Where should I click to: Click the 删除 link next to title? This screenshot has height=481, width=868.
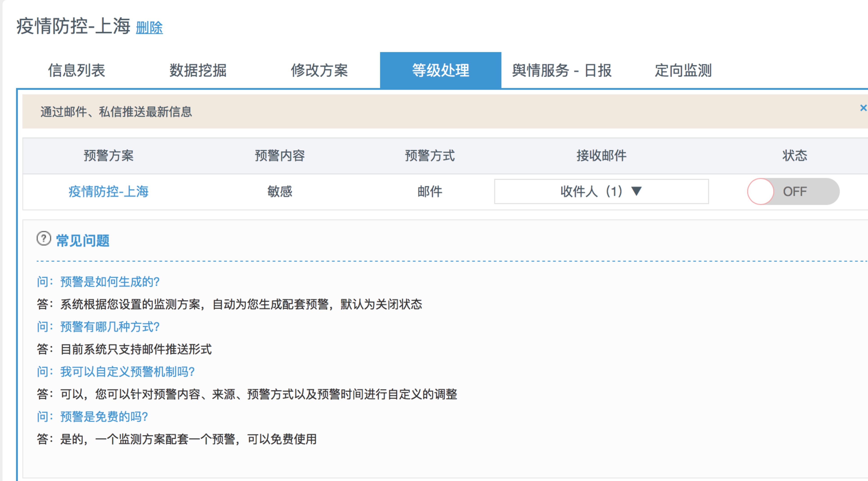click(149, 28)
